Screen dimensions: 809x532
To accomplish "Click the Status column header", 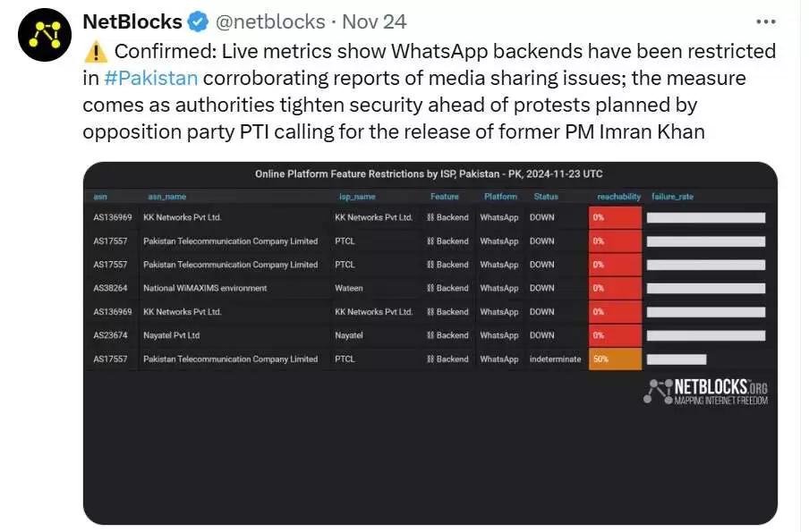I will pyautogui.click(x=546, y=197).
